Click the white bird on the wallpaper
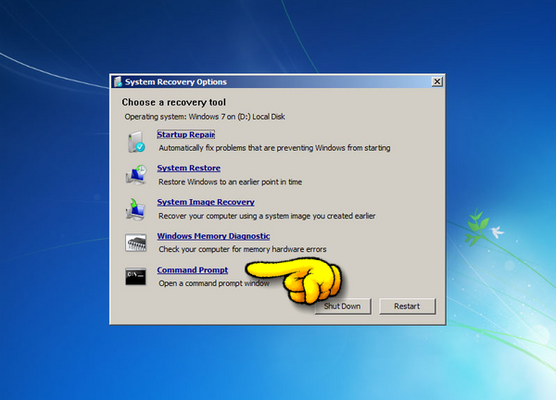This screenshot has width=556, height=400. tap(497, 231)
